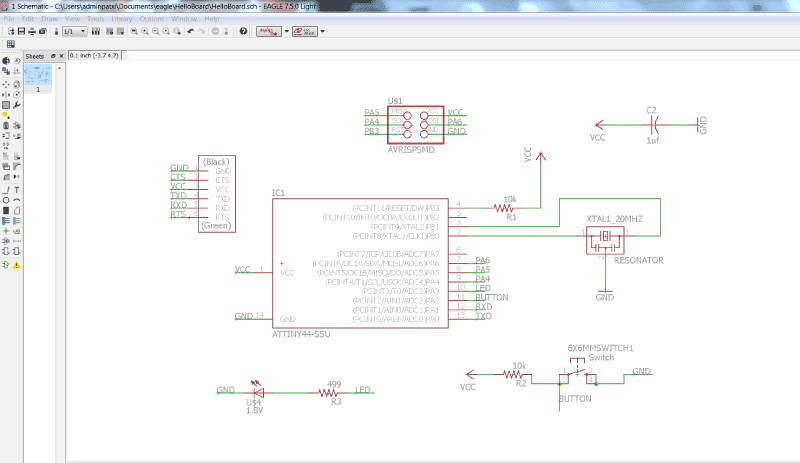Image resolution: width=800 pixels, height=463 pixels.
Task: Select the Arc tool
Action: (17, 200)
